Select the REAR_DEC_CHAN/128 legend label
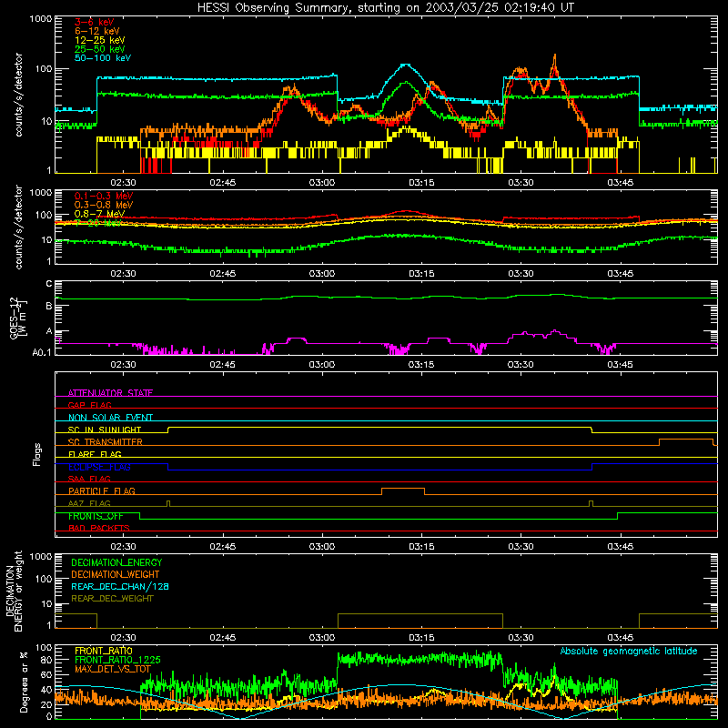This screenshot has height=728, width=728. [120, 586]
